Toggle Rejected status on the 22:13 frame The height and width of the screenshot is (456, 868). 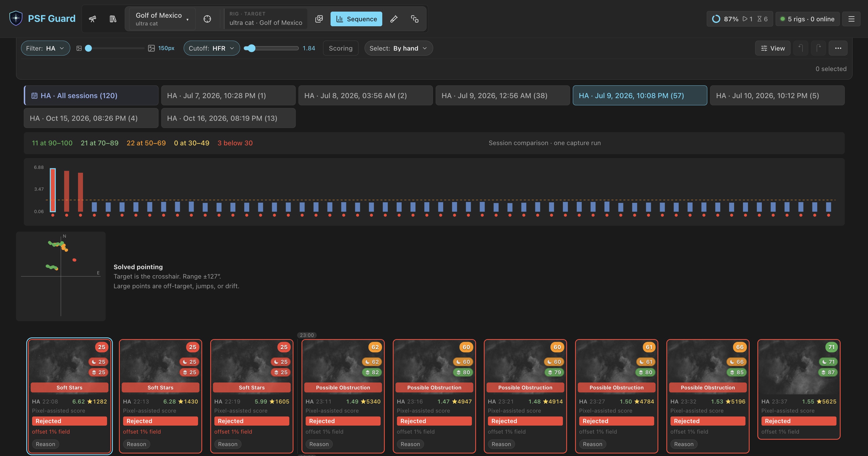coord(160,421)
